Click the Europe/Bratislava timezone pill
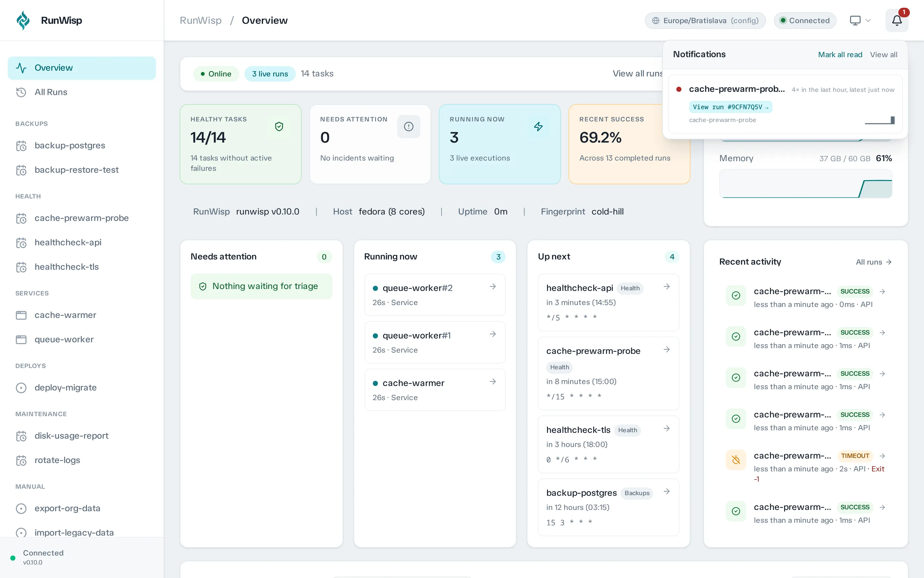This screenshot has height=578, width=924. click(705, 21)
